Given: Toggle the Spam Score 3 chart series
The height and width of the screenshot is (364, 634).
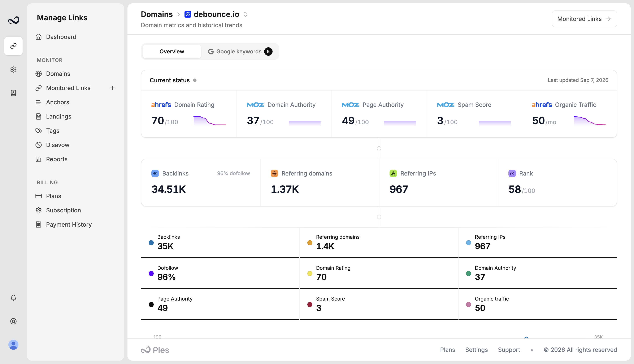Looking at the screenshot, I should pos(379,304).
